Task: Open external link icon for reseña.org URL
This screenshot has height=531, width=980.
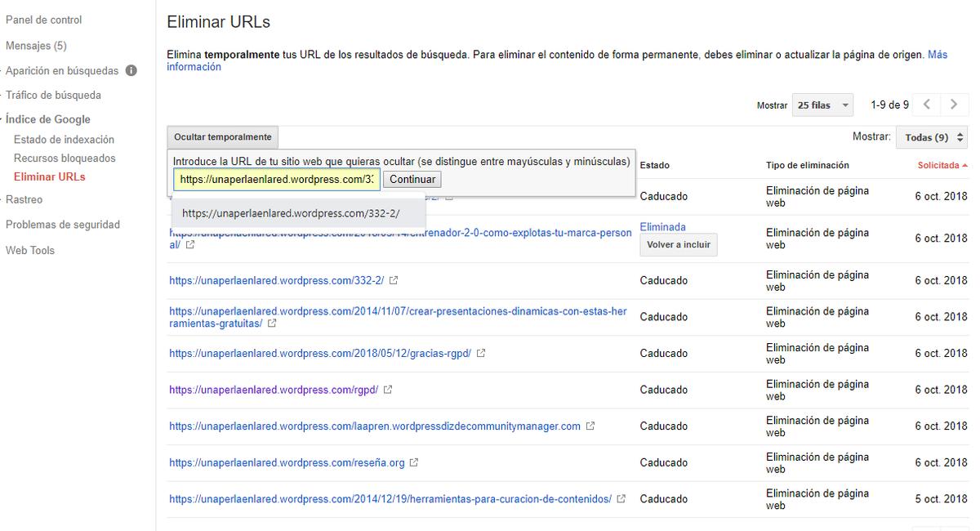Action: pos(413,462)
